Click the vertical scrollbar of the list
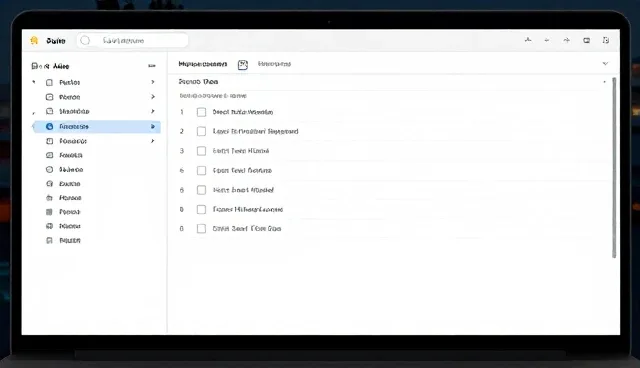 [x=614, y=167]
